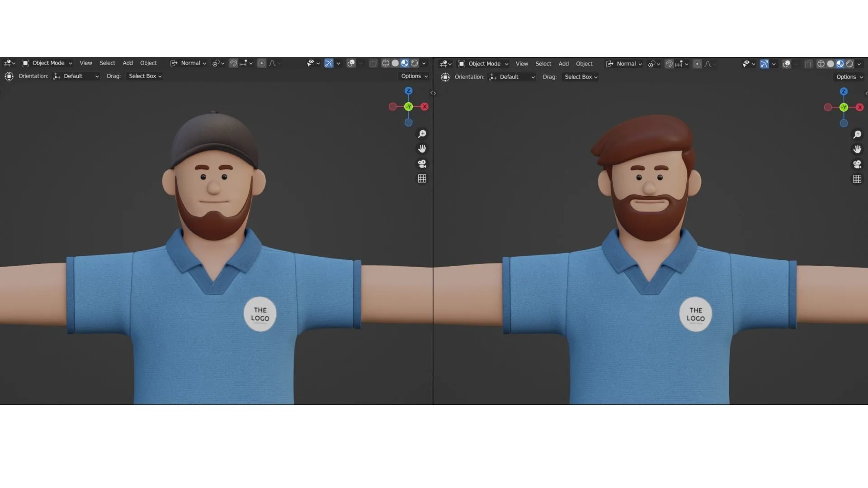Open Object Mode dropdown in right viewport
The image size is (868, 488).
point(483,64)
